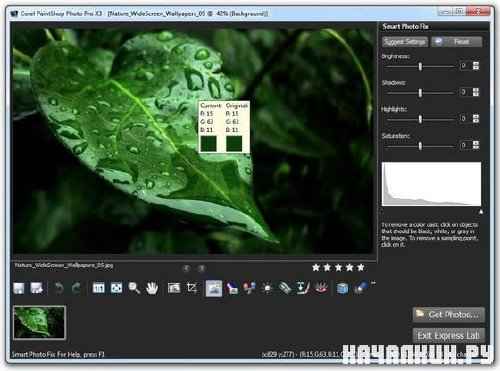Click the Highlights value input field
The width and height of the screenshot is (500, 371).
[465, 118]
